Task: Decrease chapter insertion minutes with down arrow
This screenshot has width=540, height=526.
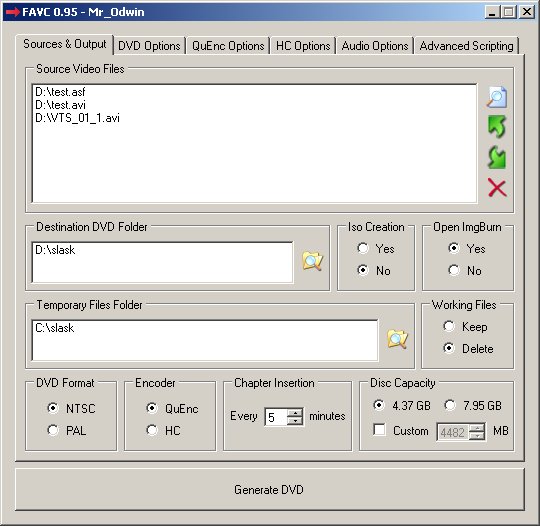Action: point(295,421)
